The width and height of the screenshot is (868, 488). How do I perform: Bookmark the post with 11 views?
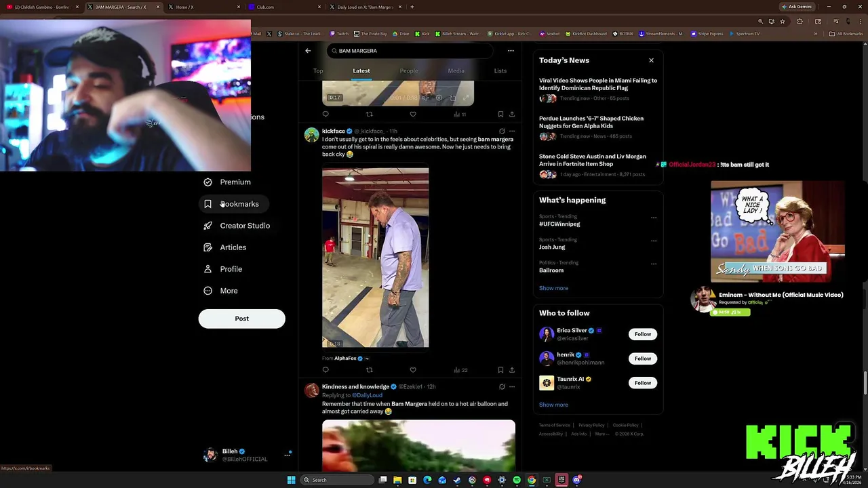click(500, 115)
